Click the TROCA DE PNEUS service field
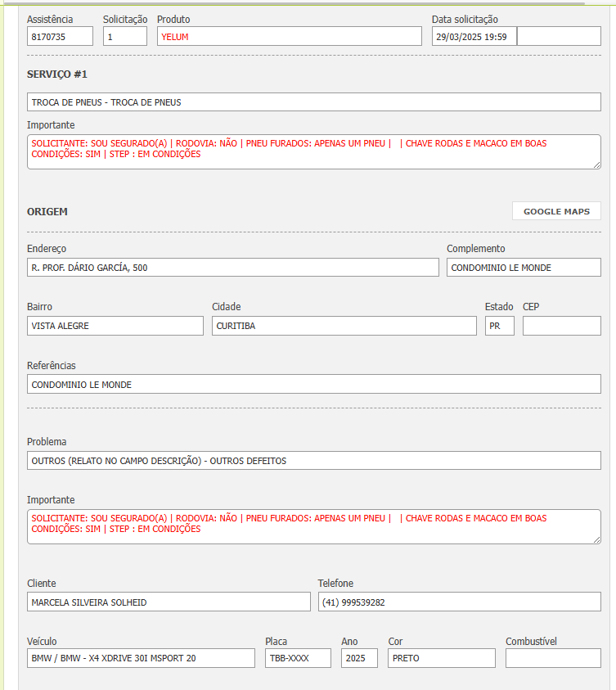 (313, 102)
